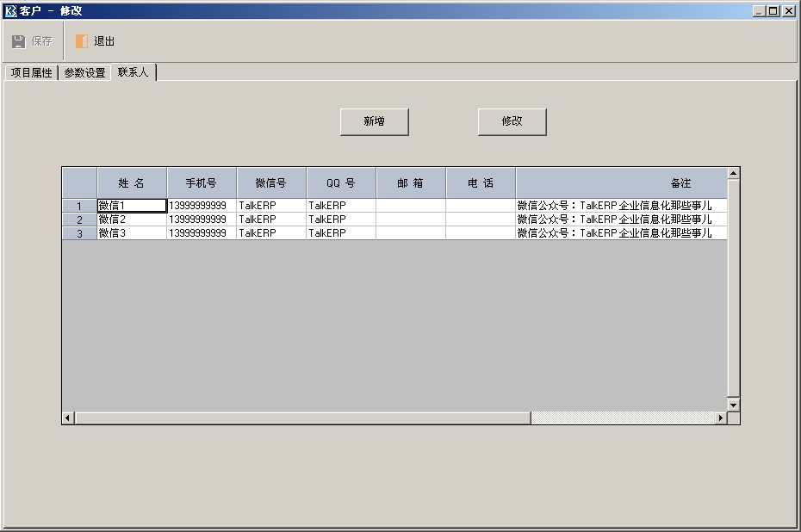The width and height of the screenshot is (801, 532).
Task: Click 微信号 TalkERP cell in row 3
Action: click(x=271, y=232)
